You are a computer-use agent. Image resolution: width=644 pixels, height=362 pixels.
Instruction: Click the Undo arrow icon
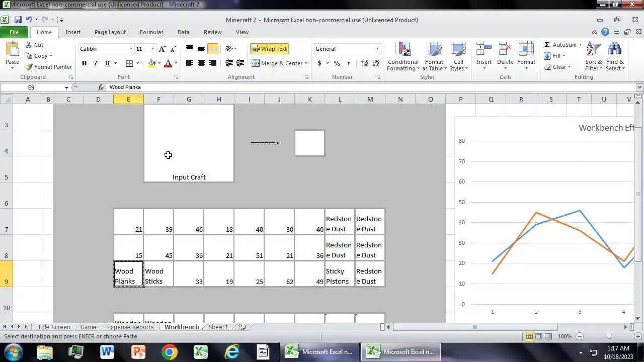[29, 20]
